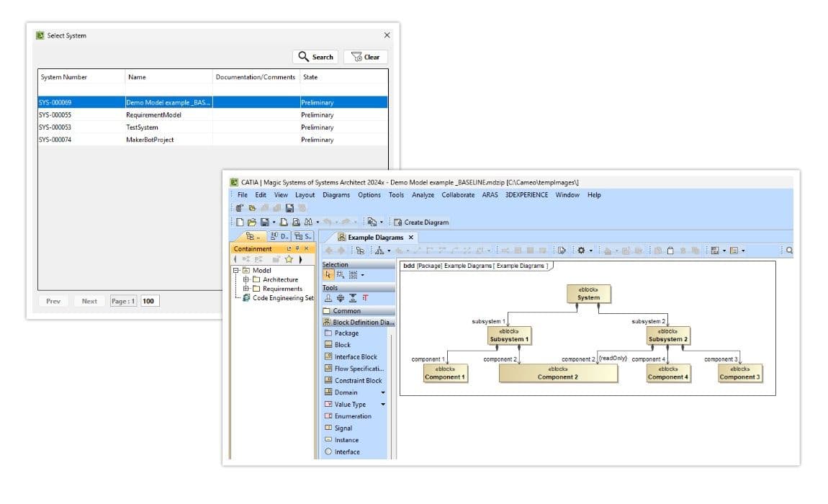Screen dimensions: 828x504
Task: Click the red text tool icon under Tools
Action: click(x=365, y=299)
